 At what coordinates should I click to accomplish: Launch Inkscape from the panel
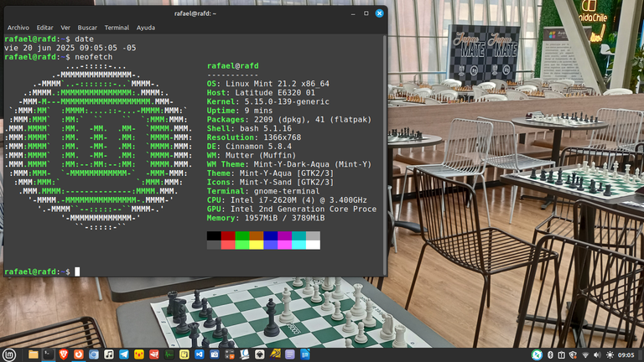260,354
